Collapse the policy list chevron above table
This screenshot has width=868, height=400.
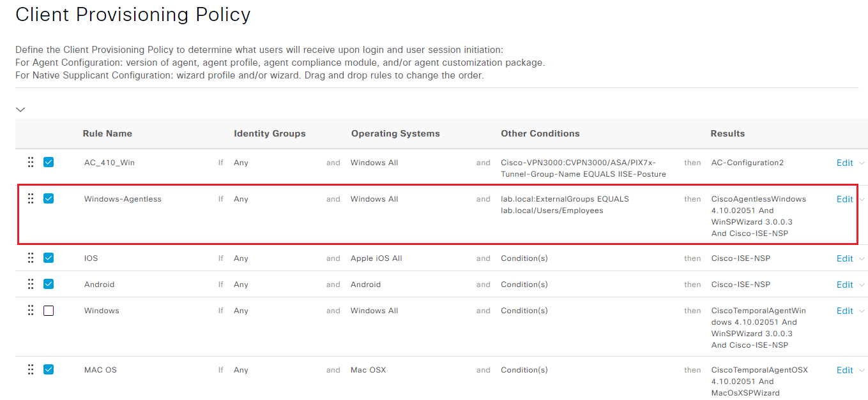coord(20,110)
